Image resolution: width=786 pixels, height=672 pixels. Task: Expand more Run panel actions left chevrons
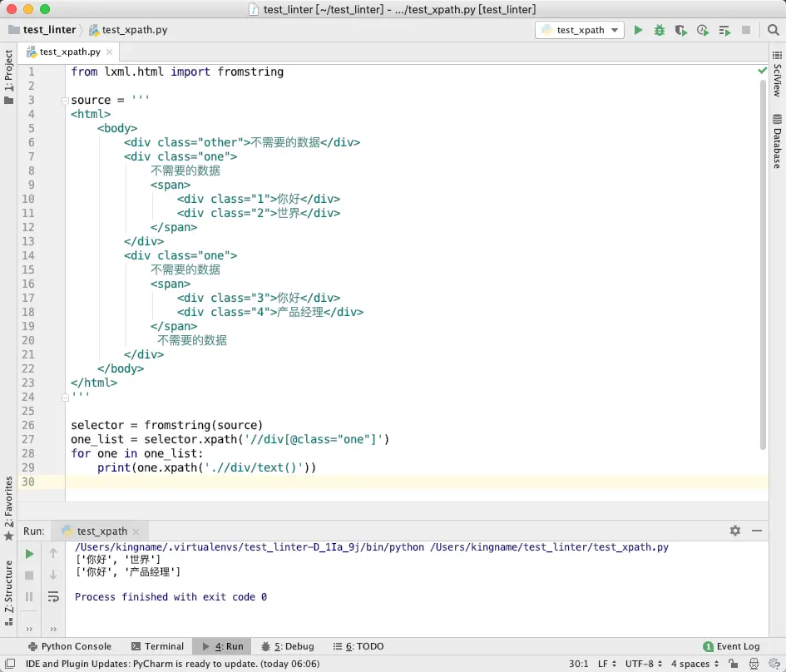(x=29, y=629)
